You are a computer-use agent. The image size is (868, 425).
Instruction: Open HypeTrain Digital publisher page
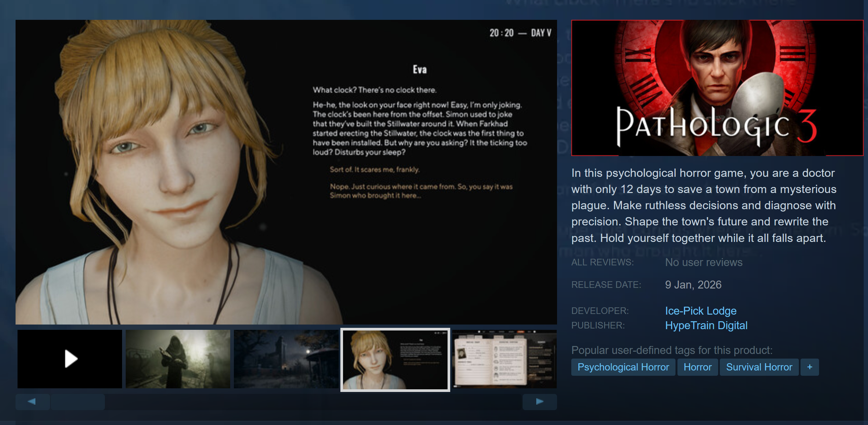706,325
